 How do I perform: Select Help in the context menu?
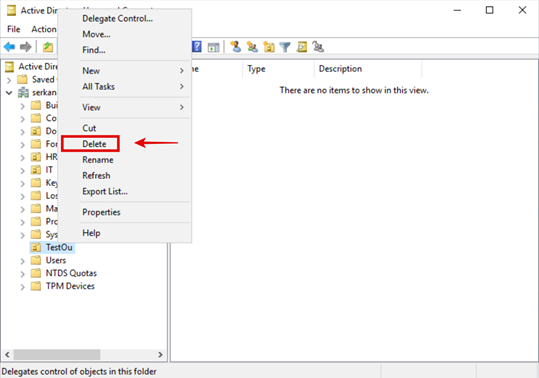125,233
